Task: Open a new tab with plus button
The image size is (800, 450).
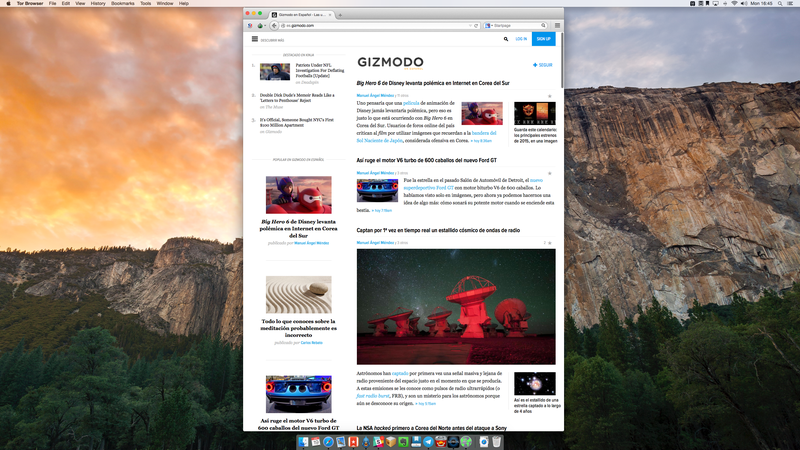Action: tap(340, 15)
